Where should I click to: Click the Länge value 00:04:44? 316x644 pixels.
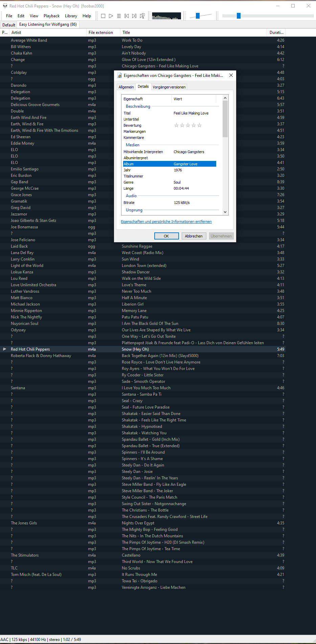point(181,188)
